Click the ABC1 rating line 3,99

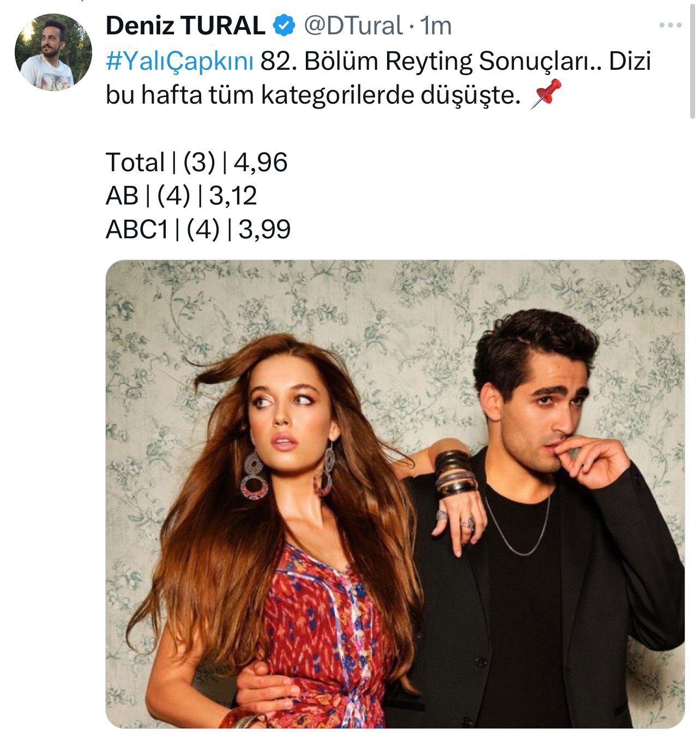point(198,229)
